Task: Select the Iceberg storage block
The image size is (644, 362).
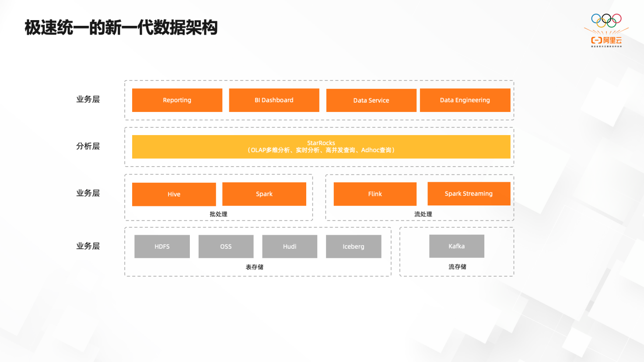Action: (x=353, y=247)
